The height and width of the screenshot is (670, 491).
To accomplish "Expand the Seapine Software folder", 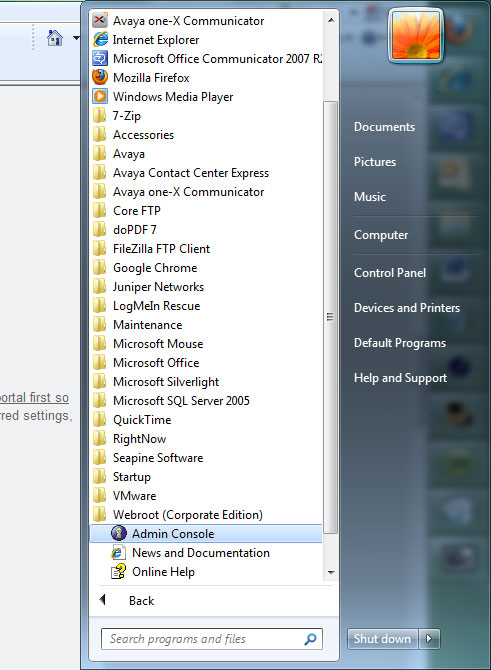I will (158, 458).
